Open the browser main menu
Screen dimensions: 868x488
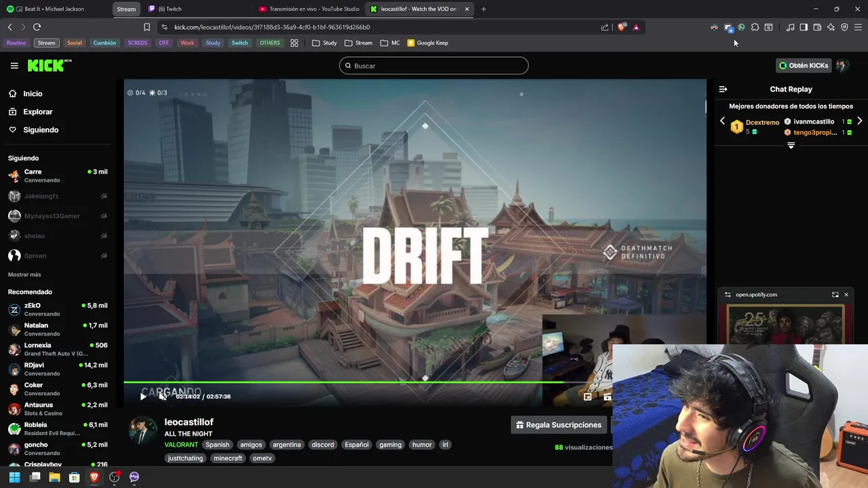coord(858,27)
